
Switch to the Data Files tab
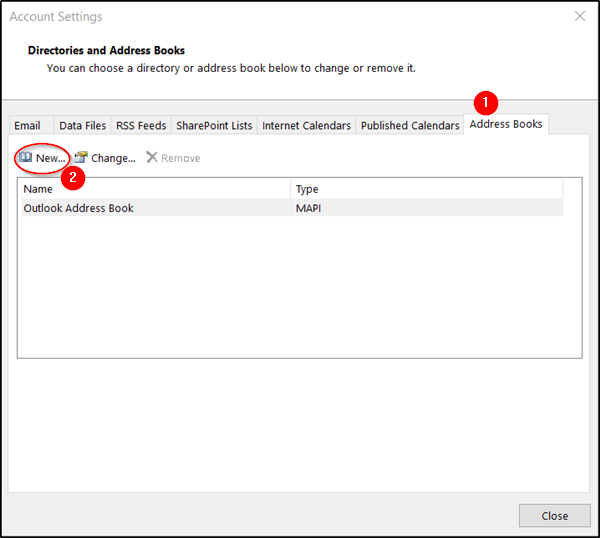(82, 126)
